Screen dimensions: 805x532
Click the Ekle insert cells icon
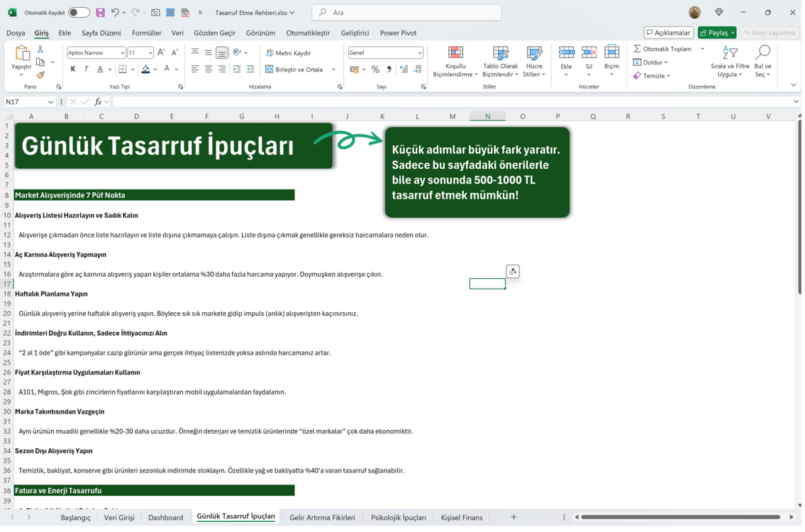[566, 52]
